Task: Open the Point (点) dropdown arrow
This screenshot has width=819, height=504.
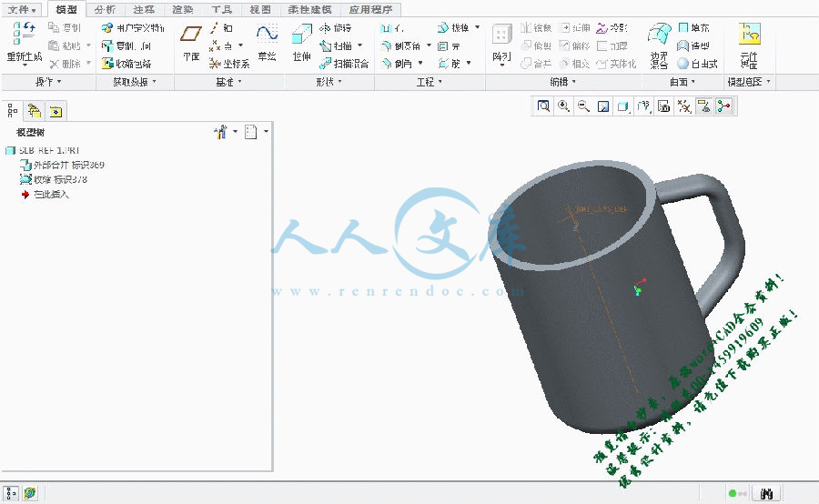Action: 241,45
